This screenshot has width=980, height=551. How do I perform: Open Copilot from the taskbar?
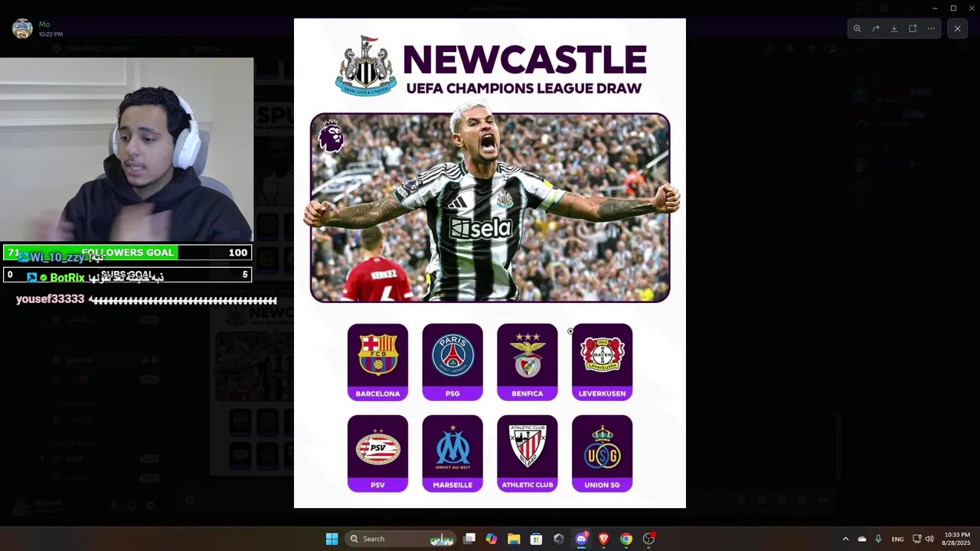pyautogui.click(x=492, y=539)
